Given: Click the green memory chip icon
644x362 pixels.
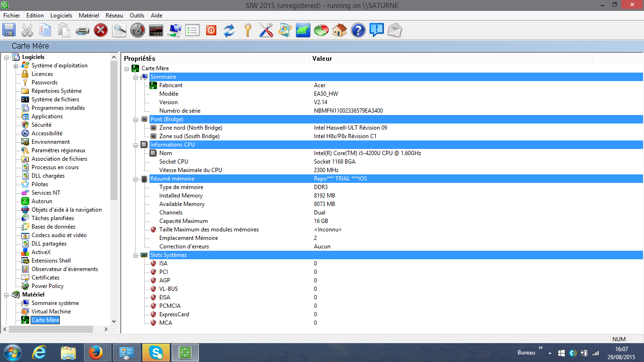Looking at the screenshot, I should click(x=303, y=31).
